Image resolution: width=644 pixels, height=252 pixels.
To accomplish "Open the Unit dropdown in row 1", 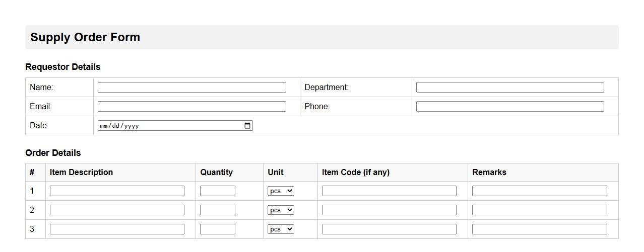I will [281, 191].
